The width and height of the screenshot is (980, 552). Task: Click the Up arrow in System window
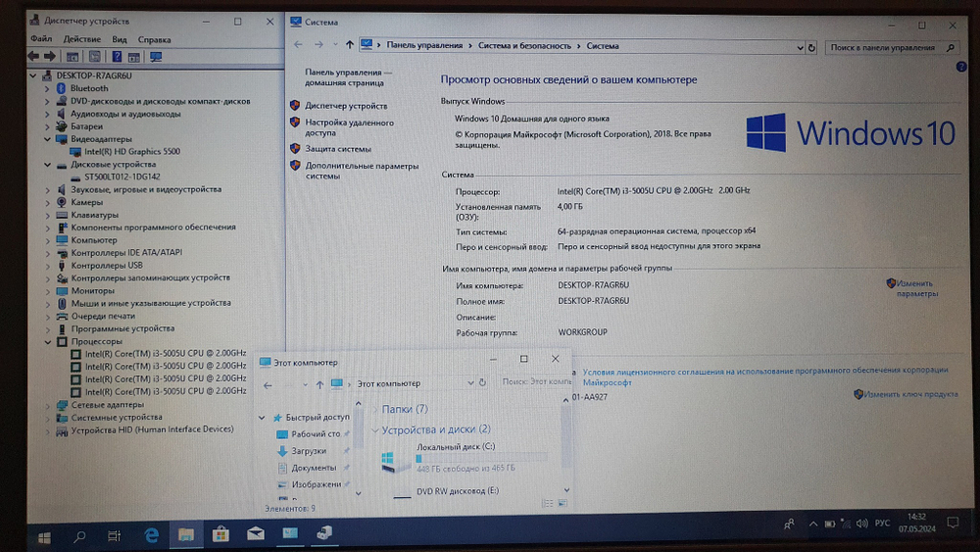[350, 44]
